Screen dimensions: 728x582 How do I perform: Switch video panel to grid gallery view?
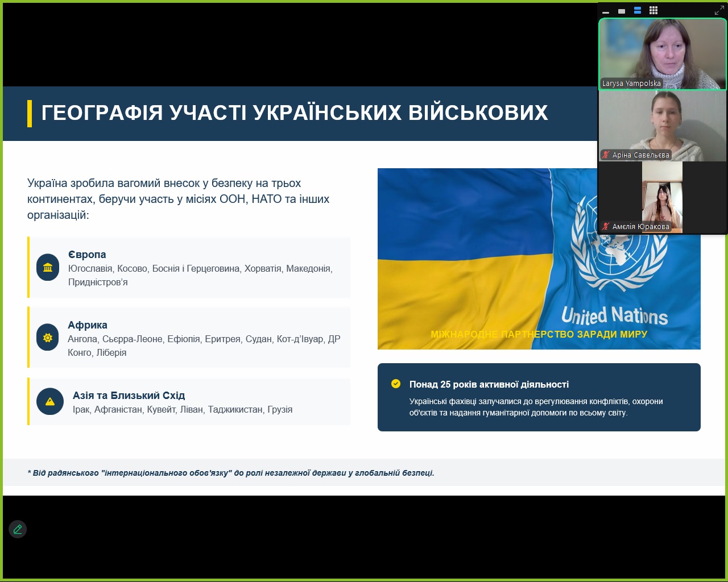point(653,11)
